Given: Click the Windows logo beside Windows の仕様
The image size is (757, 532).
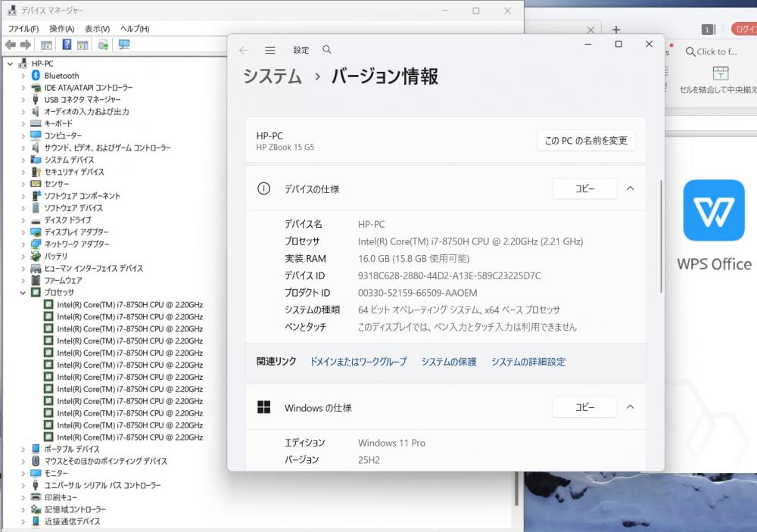Looking at the screenshot, I should click(263, 407).
